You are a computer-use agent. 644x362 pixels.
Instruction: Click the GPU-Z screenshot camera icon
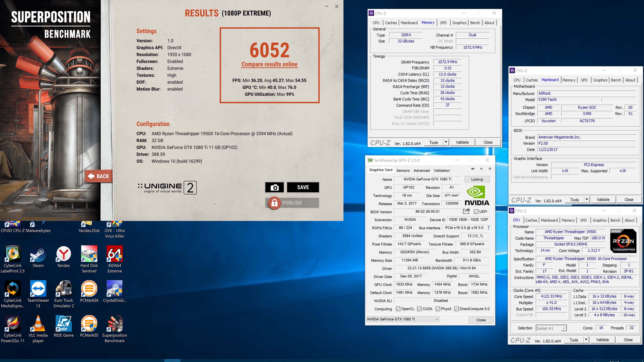[472, 169]
